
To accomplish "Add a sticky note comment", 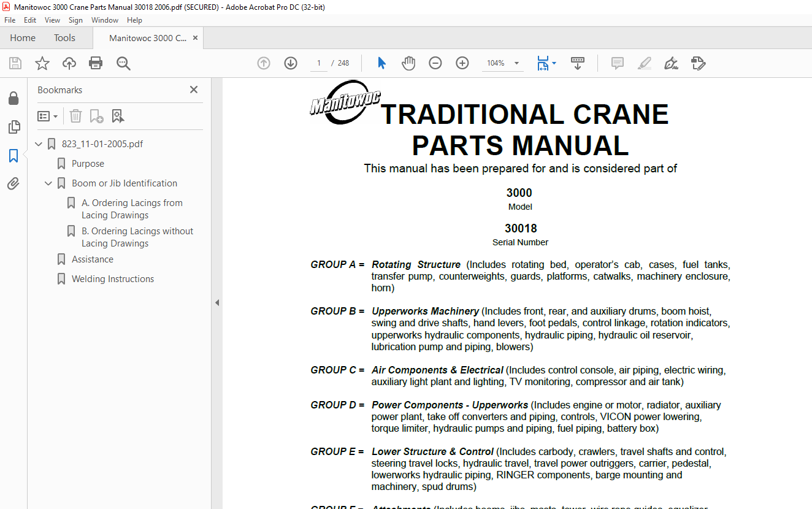I will tap(618, 63).
